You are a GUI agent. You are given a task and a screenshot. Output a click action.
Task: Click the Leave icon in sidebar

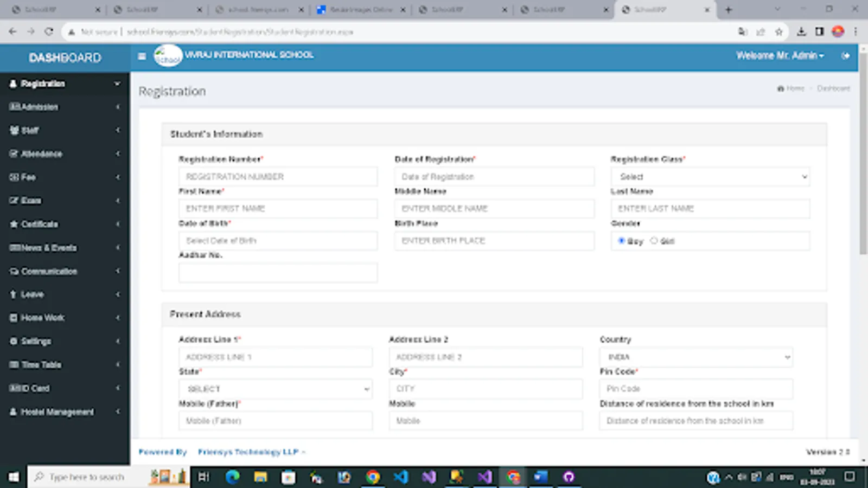point(14,294)
